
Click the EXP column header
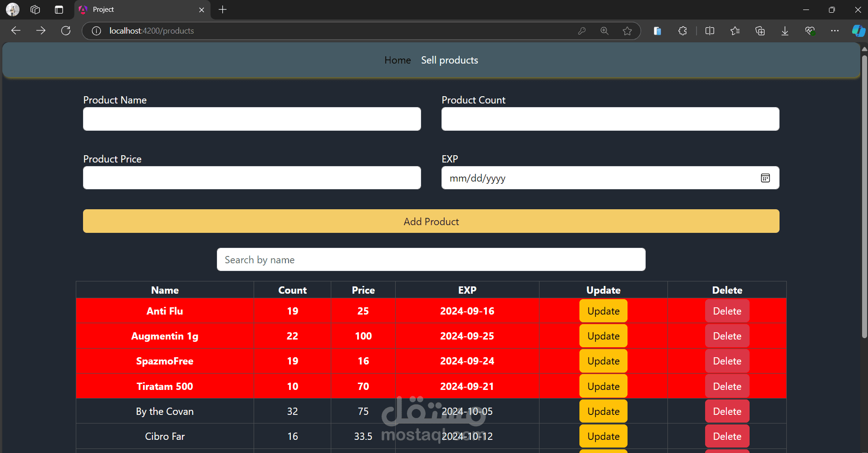(467, 290)
